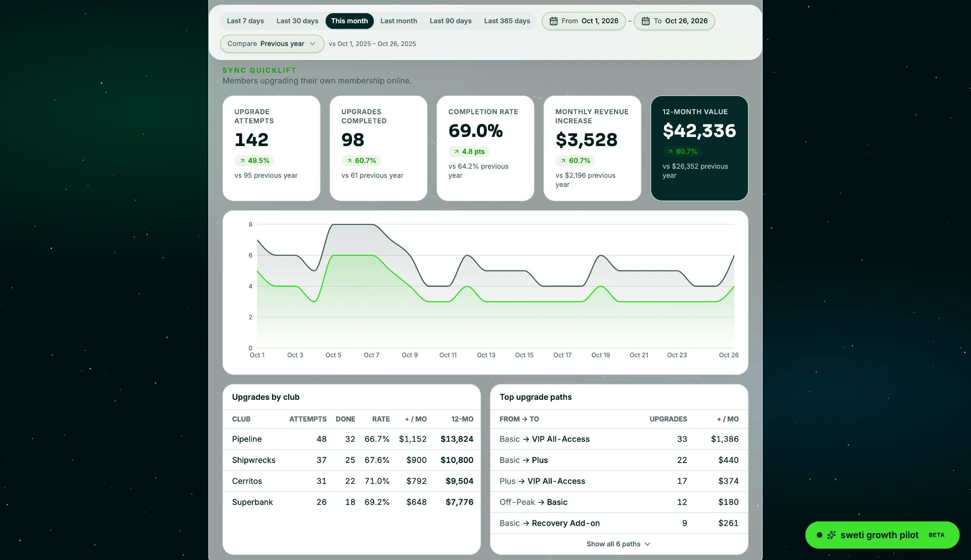Select the Last month range
This screenshot has width=971, height=560.
399,21
